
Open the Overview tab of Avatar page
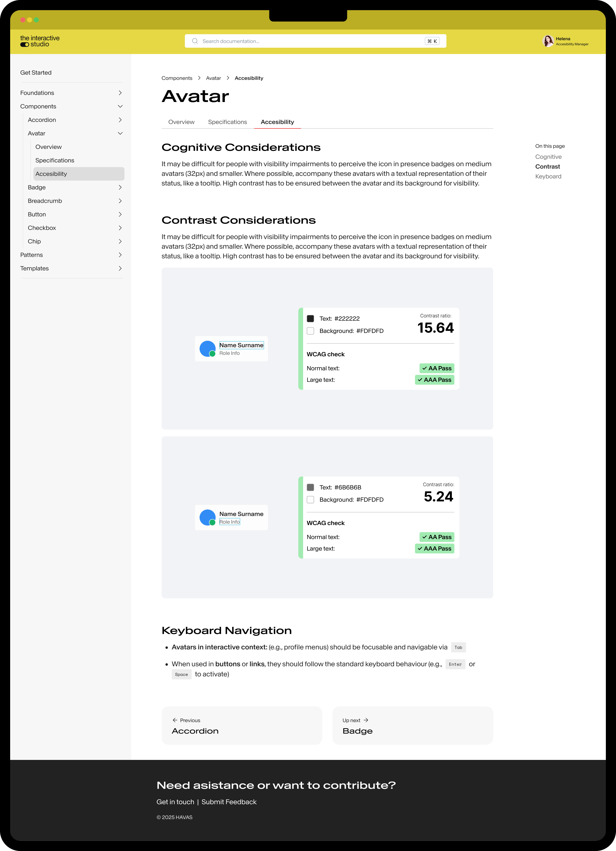coord(181,122)
